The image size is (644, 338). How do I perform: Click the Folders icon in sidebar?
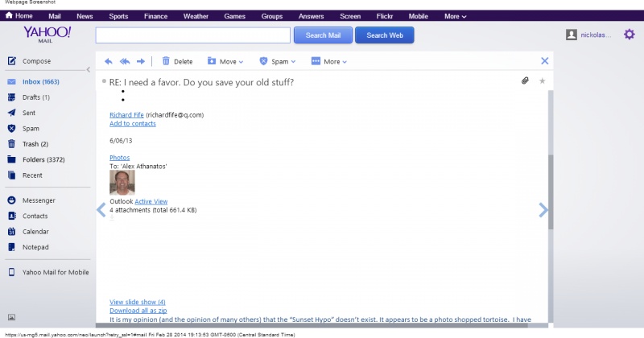click(11, 159)
